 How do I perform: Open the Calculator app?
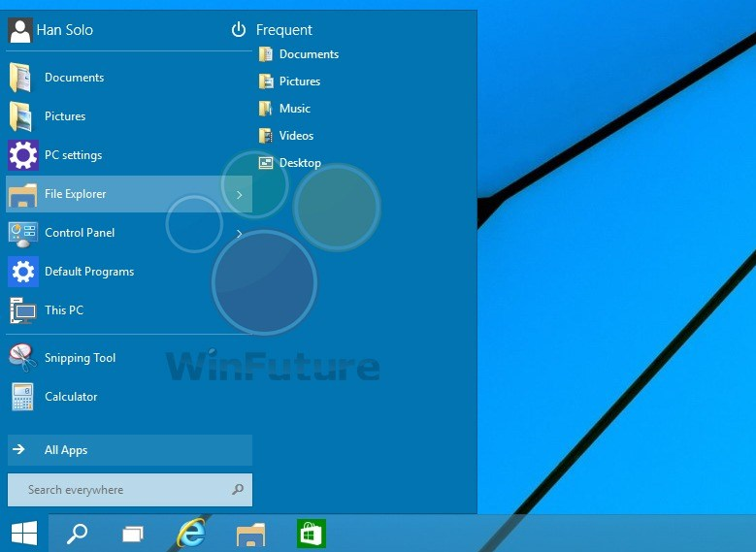pyautogui.click(x=68, y=397)
